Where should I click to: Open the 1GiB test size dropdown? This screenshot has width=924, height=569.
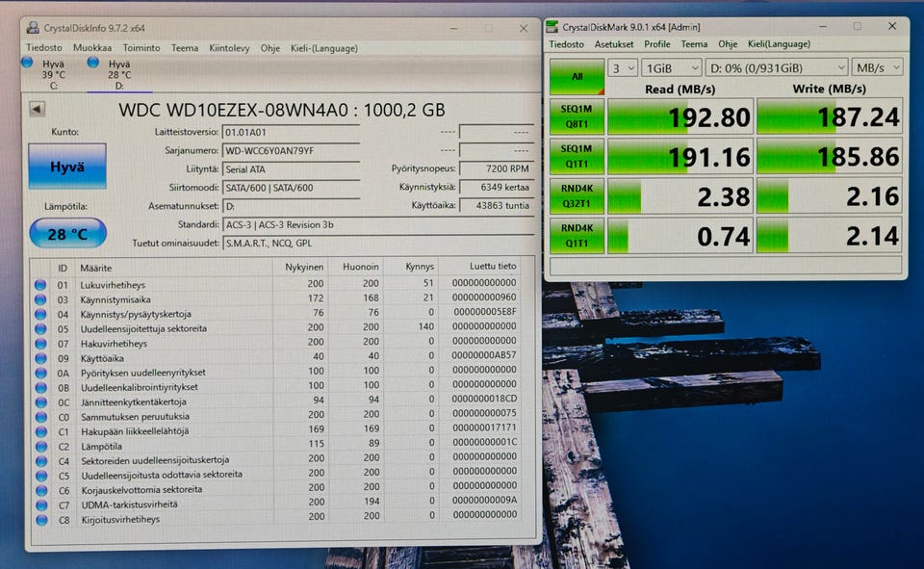(670, 68)
